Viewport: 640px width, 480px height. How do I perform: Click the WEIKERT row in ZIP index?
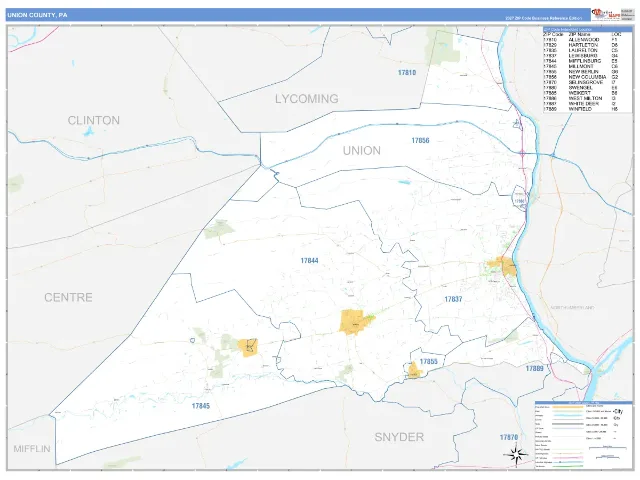click(x=581, y=93)
